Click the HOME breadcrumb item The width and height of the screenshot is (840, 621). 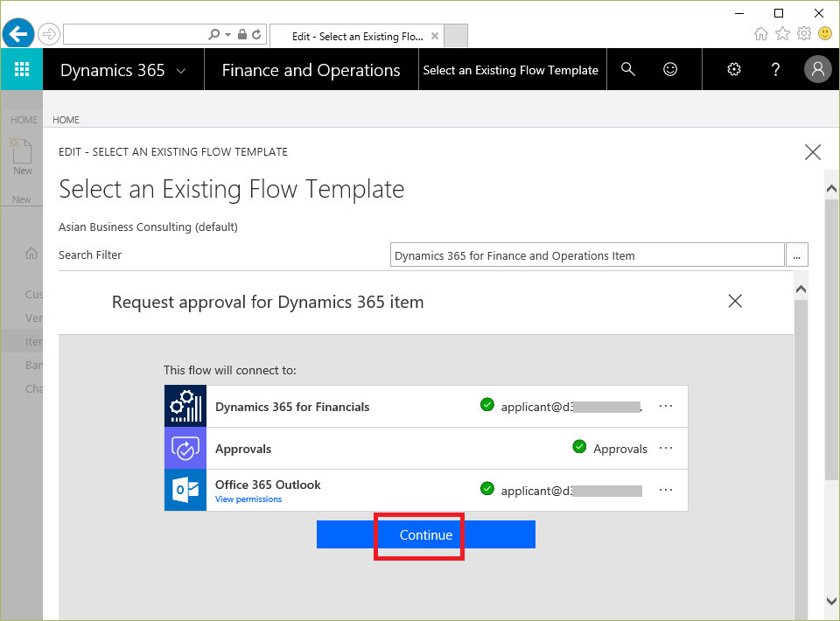(66, 120)
